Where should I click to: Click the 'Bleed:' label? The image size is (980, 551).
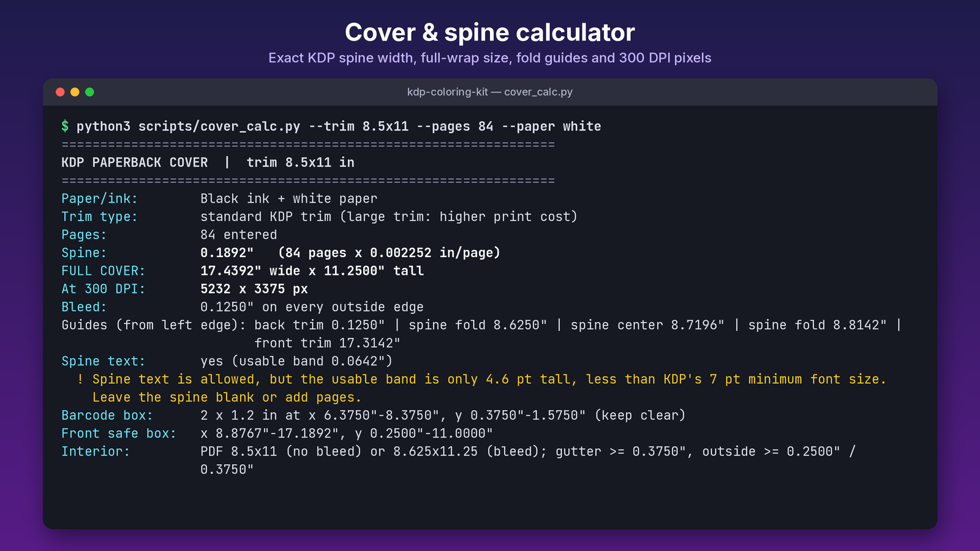click(84, 307)
